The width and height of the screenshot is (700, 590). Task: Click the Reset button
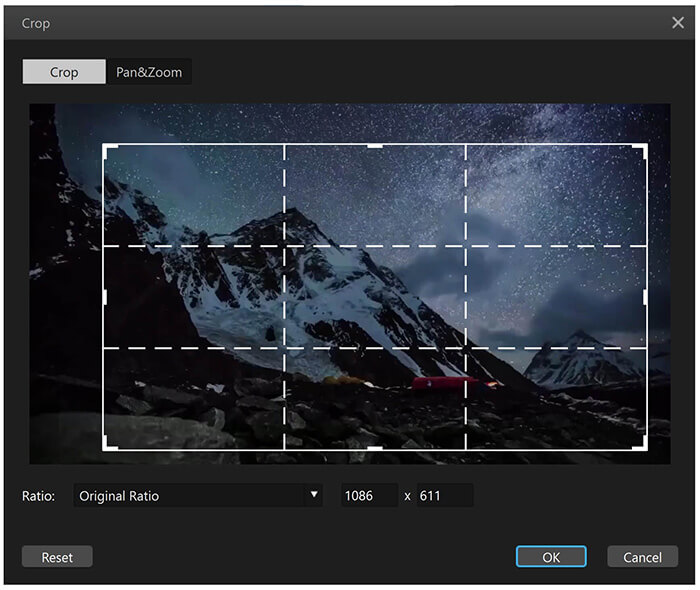click(57, 557)
